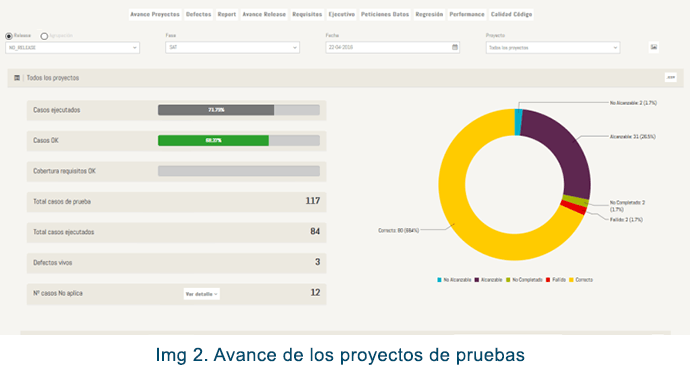Click the Cobertura requisitos OK label
This screenshot has height=366, width=690.
64,171
